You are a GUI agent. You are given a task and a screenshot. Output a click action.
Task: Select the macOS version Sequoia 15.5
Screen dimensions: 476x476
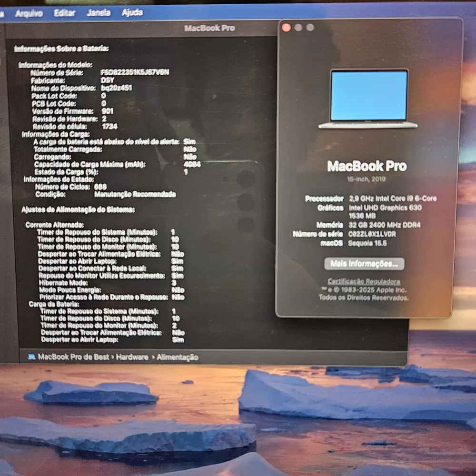(367, 243)
